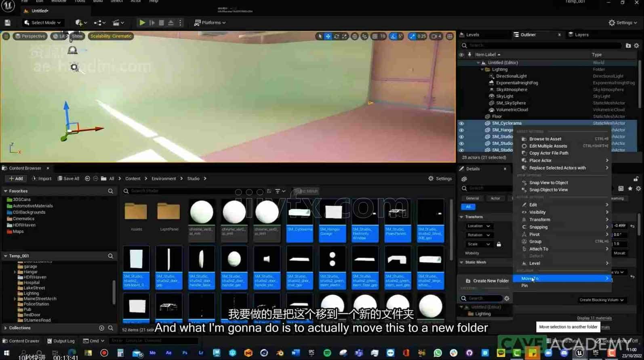The image size is (644, 360).
Task: Choose Pin in the context menu
Action: [562, 286]
